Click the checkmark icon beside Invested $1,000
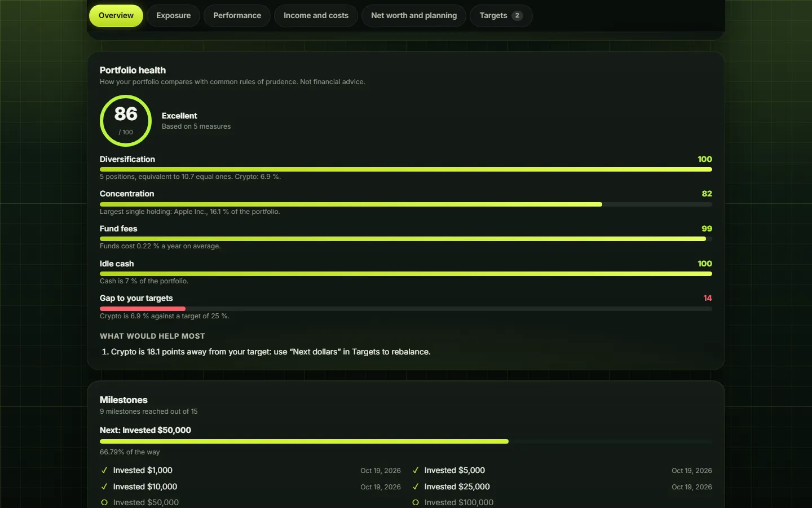The height and width of the screenshot is (508, 812). (x=104, y=470)
